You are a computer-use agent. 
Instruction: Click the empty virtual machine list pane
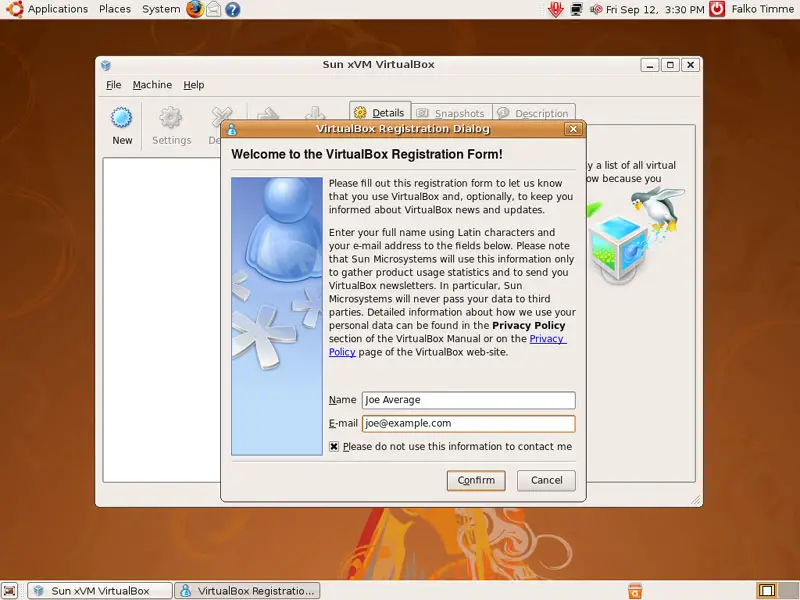(x=162, y=320)
